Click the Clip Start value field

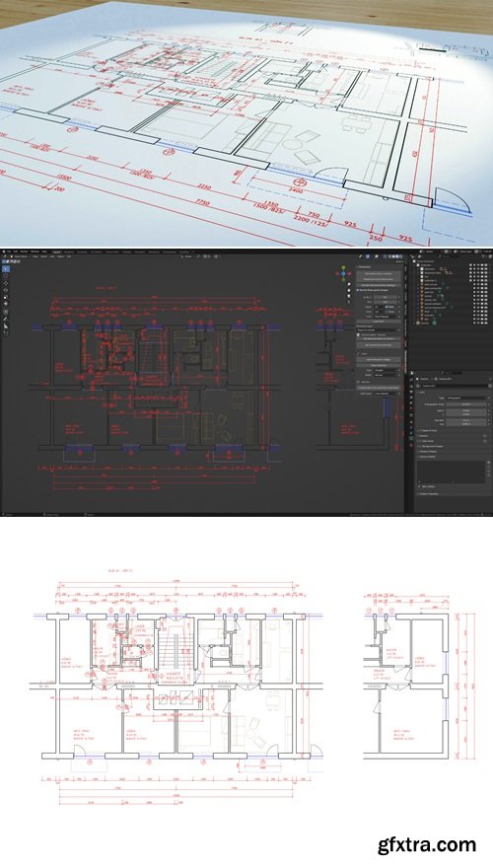[x=466, y=420]
